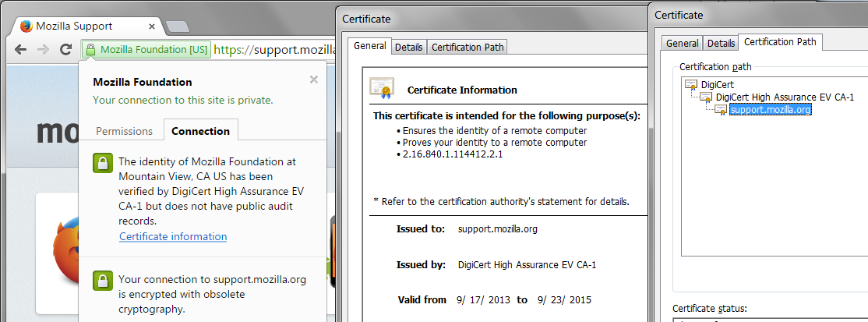The height and width of the screenshot is (322, 868).
Task: Select the General tab in middle Certificate window
Action: (x=370, y=46)
